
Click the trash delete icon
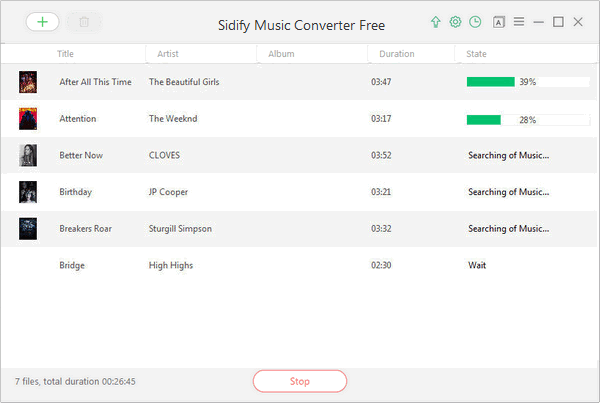[x=84, y=22]
